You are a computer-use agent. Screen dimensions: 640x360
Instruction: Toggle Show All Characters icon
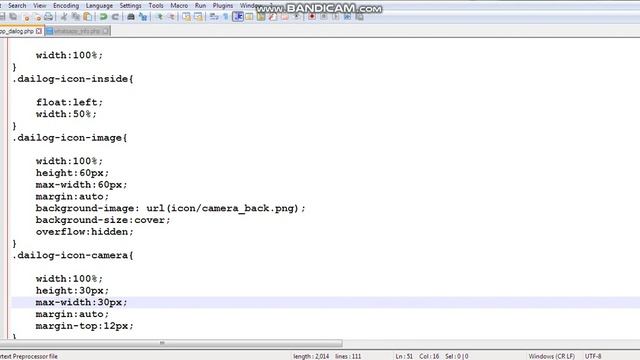[225, 17]
